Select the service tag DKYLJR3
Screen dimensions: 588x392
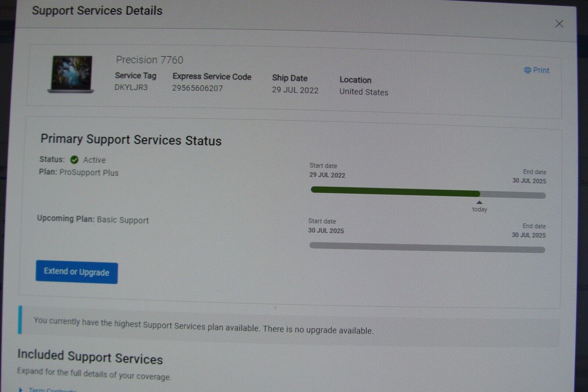point(131,88)
